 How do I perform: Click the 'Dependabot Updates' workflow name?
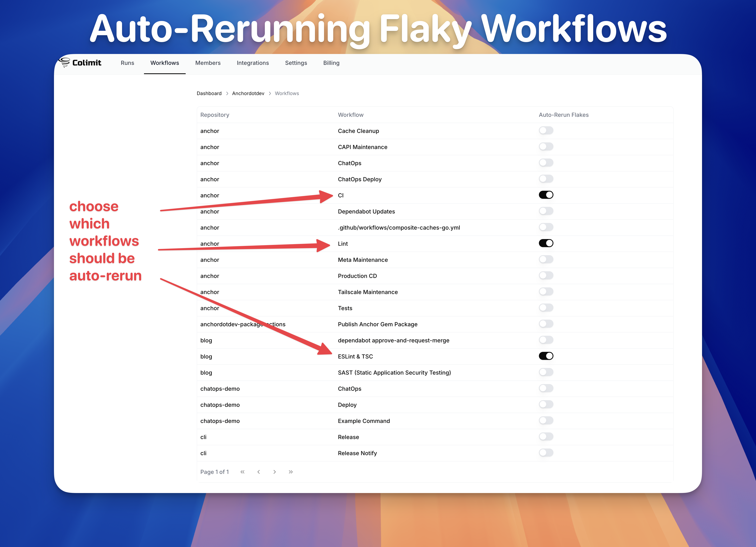pos(366,211)
